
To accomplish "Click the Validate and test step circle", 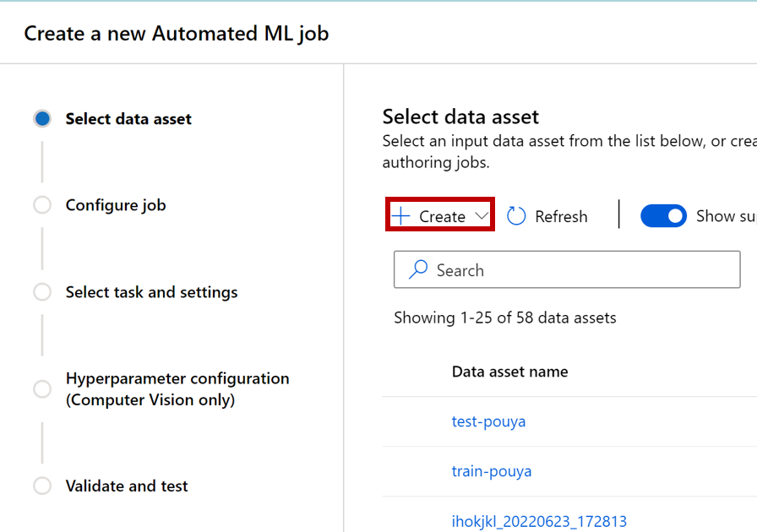I will [x=42, y=486].
